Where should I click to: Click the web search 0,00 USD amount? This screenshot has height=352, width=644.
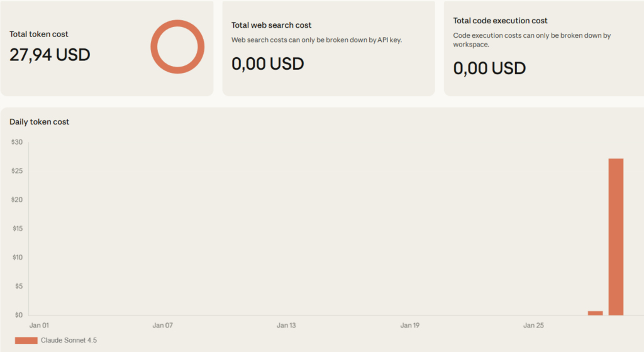(267, 63)
